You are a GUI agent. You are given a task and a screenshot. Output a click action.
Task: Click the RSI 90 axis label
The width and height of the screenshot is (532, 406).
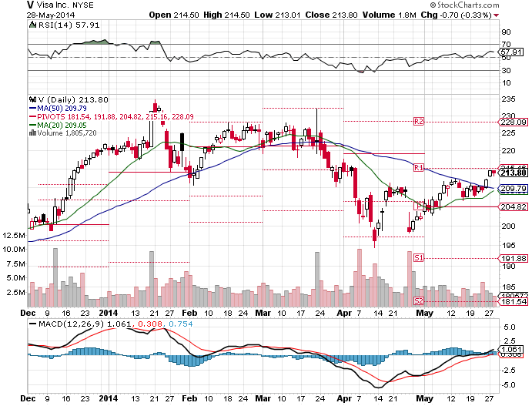(507, 32)
